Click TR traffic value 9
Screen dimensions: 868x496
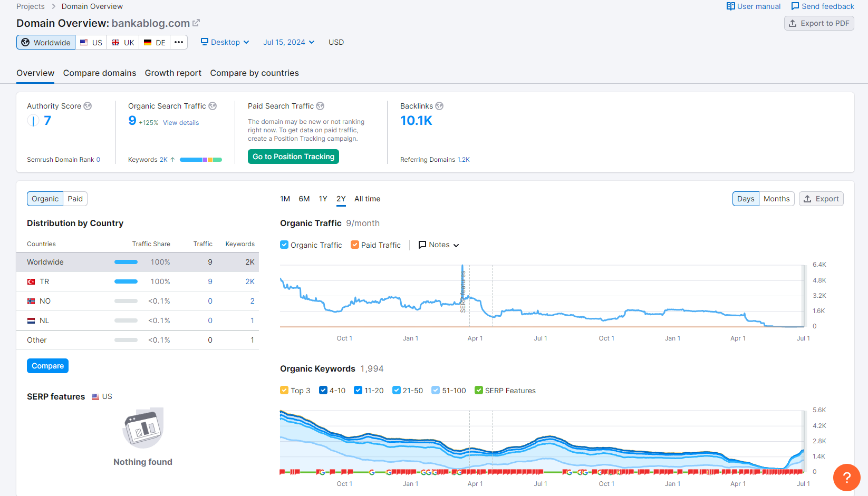(210, 281)
